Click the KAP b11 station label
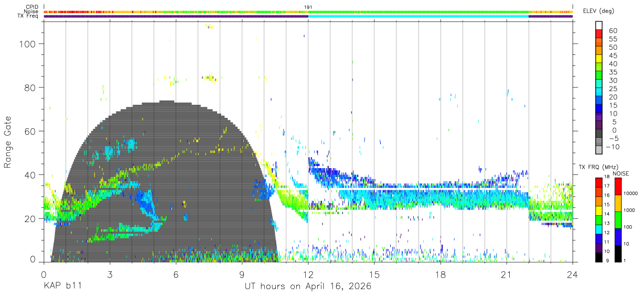Image resolution: width=644 pixels, height=297 pixels. pos(62,286)
